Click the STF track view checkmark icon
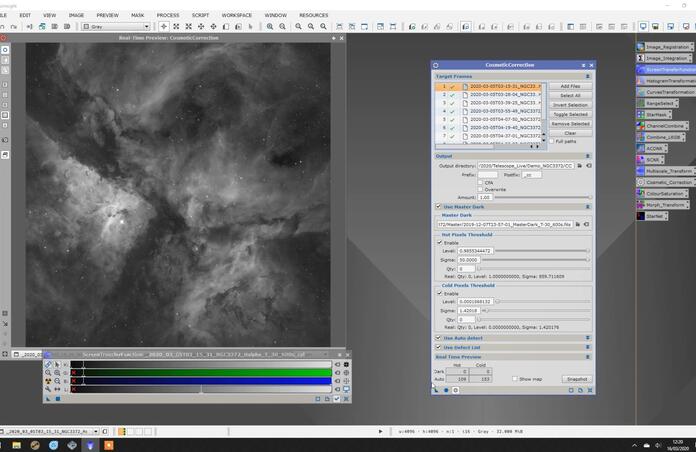 tap(337, 399)
